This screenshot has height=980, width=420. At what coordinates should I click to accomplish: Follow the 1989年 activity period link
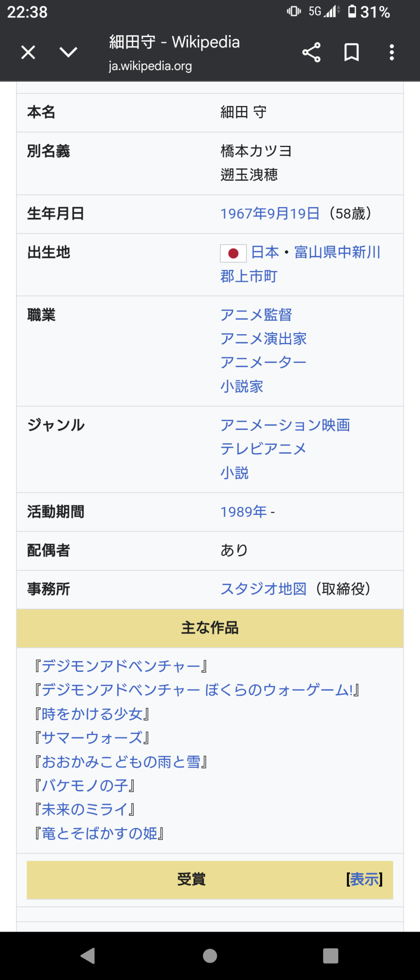(x=244, y=512)
